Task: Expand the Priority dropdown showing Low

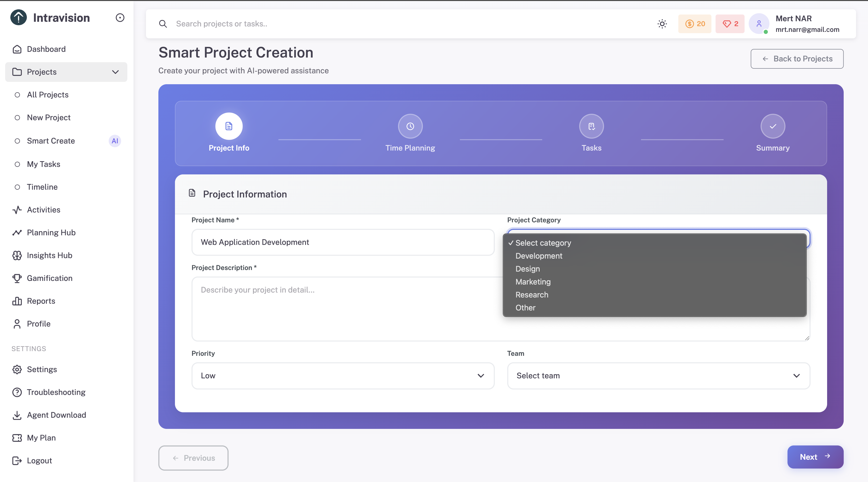Action: [x=343, y=375]
